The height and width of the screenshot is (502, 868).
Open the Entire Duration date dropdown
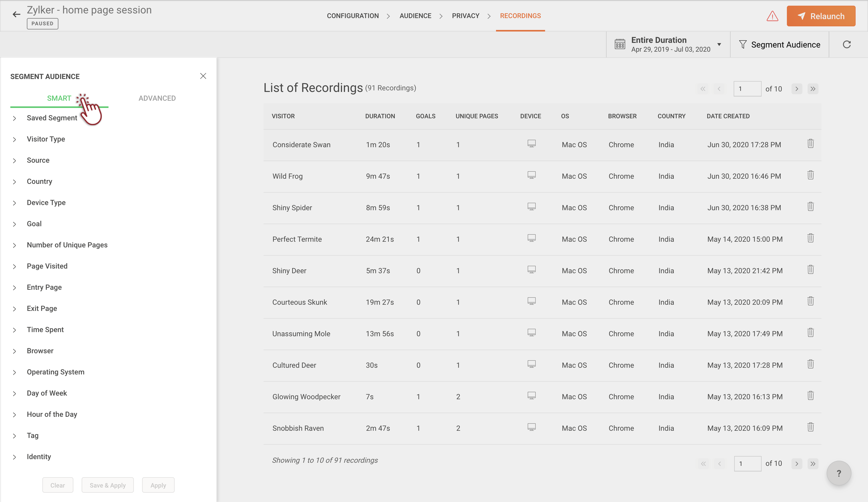[x=719, y=44]
